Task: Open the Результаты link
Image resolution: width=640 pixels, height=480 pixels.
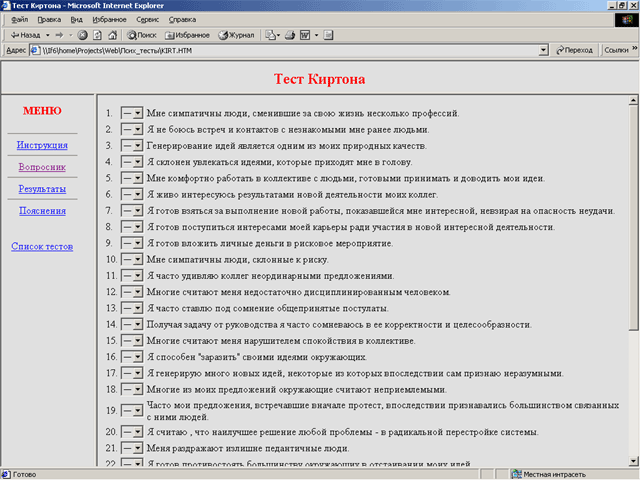Action: coord(42,189)
